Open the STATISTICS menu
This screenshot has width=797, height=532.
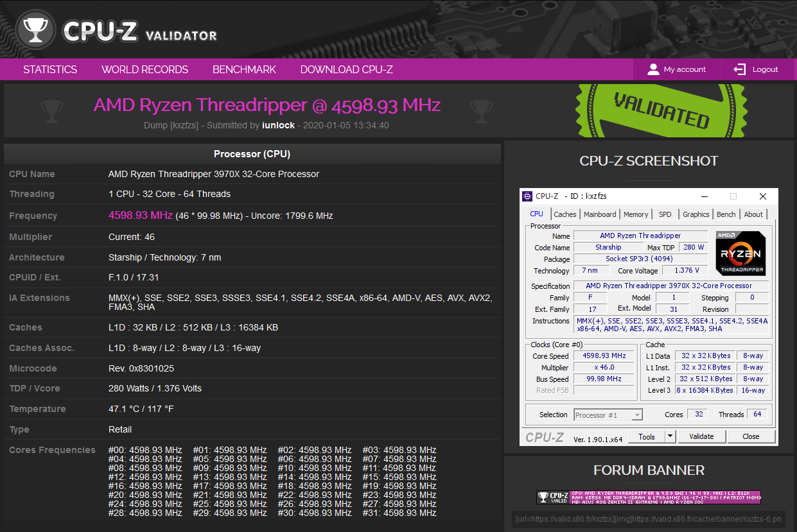click(50, 69)
